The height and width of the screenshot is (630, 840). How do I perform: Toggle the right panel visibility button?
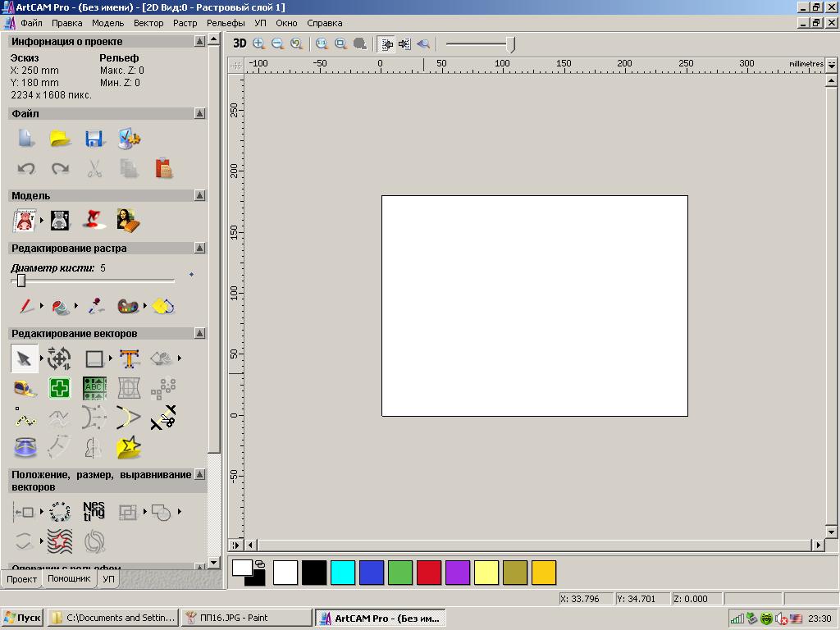[405, 44]
